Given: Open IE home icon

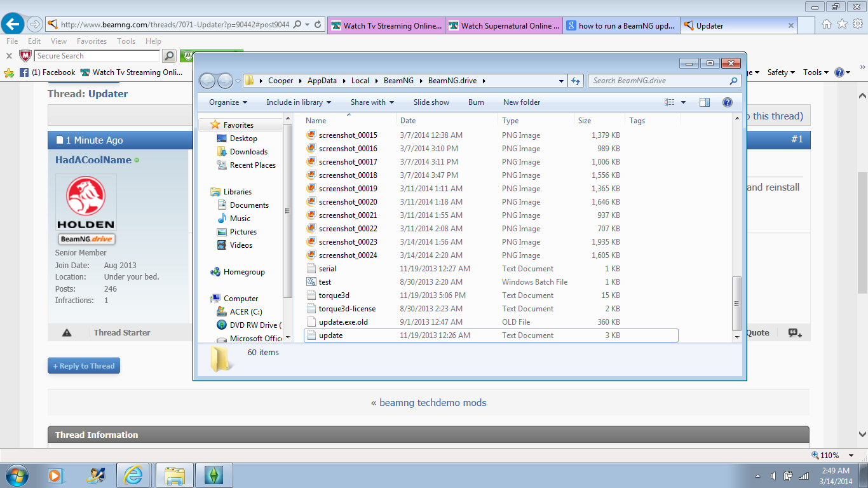Looking at the screenshot, I should click(827, 24).
